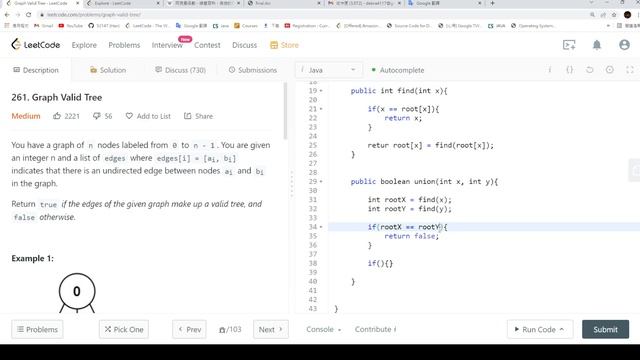Screen dimensions: 640x360
Task: Click the description panel scrollbar
Action: 285,110
